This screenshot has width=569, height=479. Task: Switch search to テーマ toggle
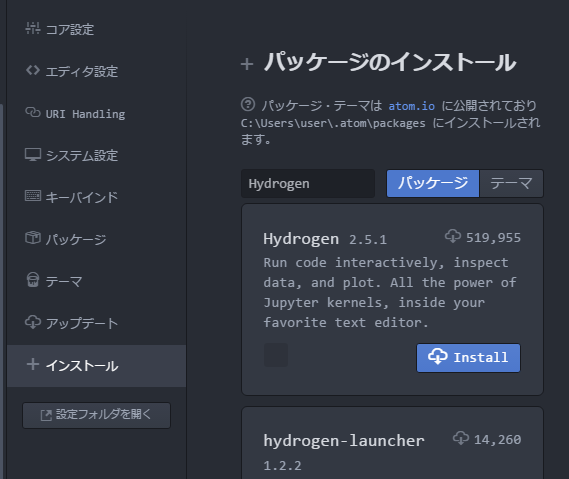click(x=511, y=183)
